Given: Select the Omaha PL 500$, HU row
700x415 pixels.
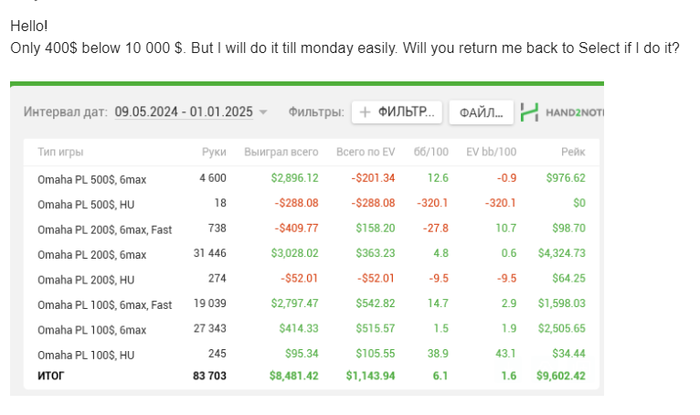Looking at the screenshot, I should (84, 203).
